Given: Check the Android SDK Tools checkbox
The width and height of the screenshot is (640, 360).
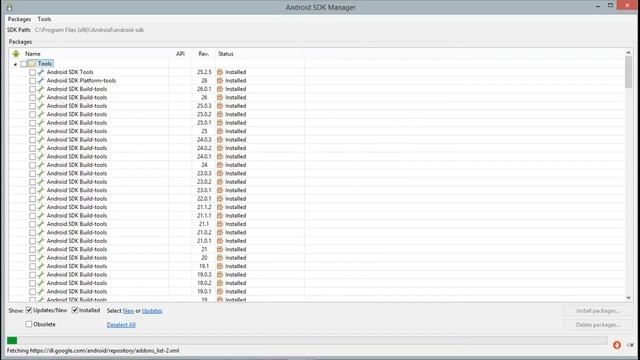Looking at the screenshot, I should [32, 72].
